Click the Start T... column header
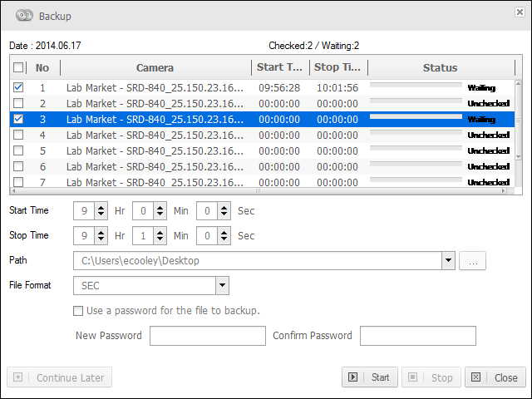532x399 pixels. pos(280,67)
